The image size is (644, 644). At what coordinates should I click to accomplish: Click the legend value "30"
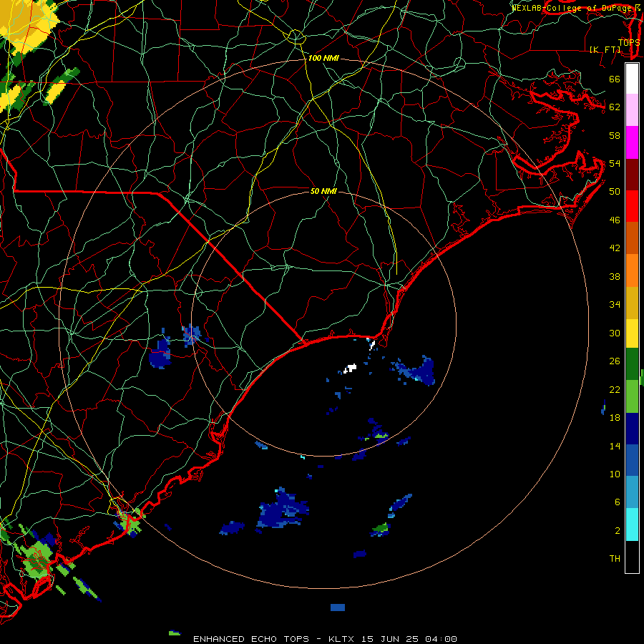[615, 333]
